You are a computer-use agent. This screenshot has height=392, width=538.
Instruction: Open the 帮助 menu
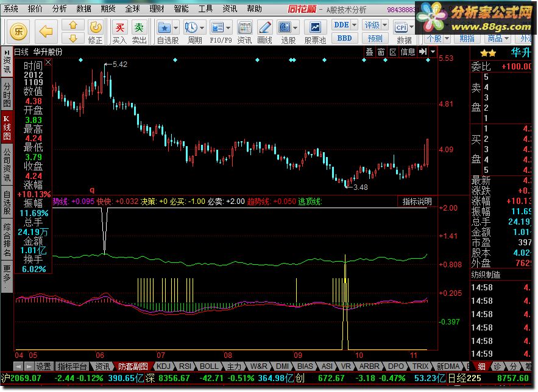click(x=254, y=9)
